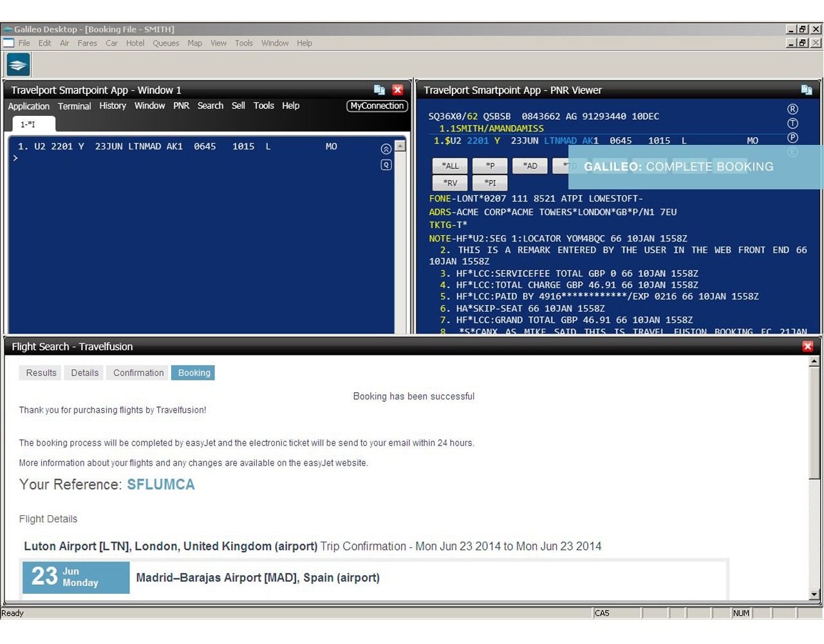
Task: Click the FONE-LONT*0207 111 8521 line
Action: 536,199
